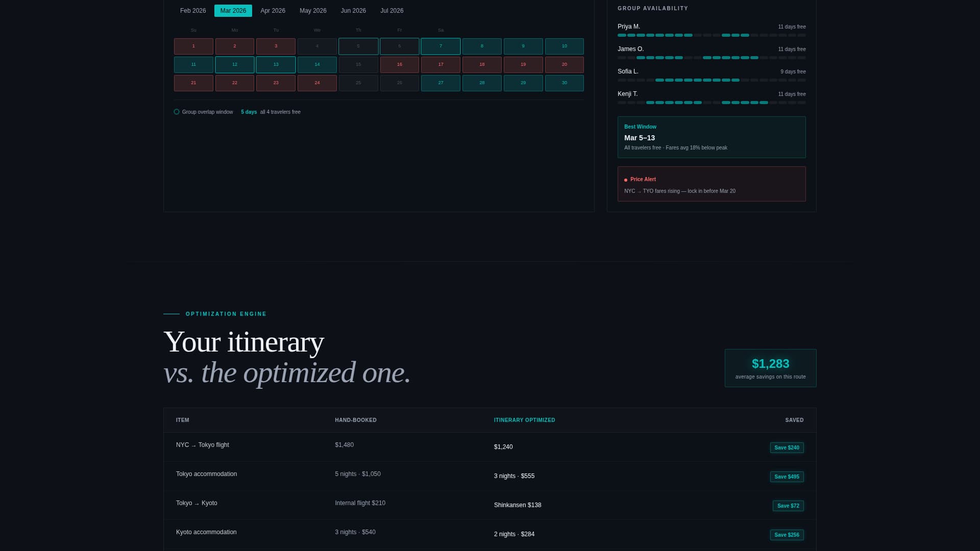Open the Jul 2026 calendar view
The height and width of the screenshot is (551, 980).
click(x=391, y=10)
